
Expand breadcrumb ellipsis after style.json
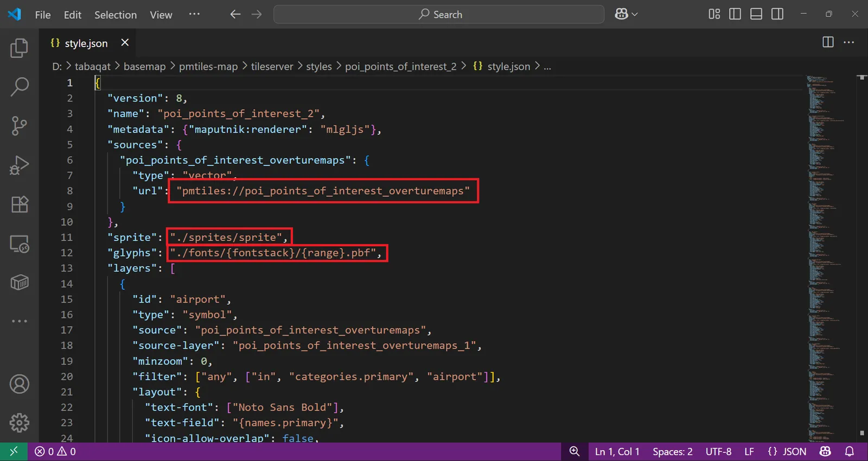[547, 67]
